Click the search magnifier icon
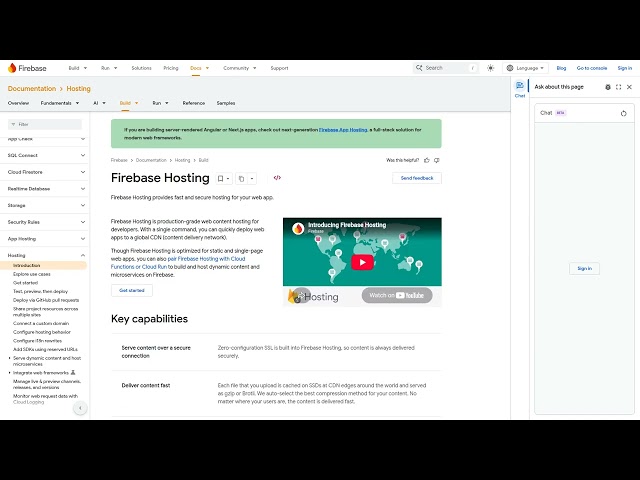 (x=419, y=68)
